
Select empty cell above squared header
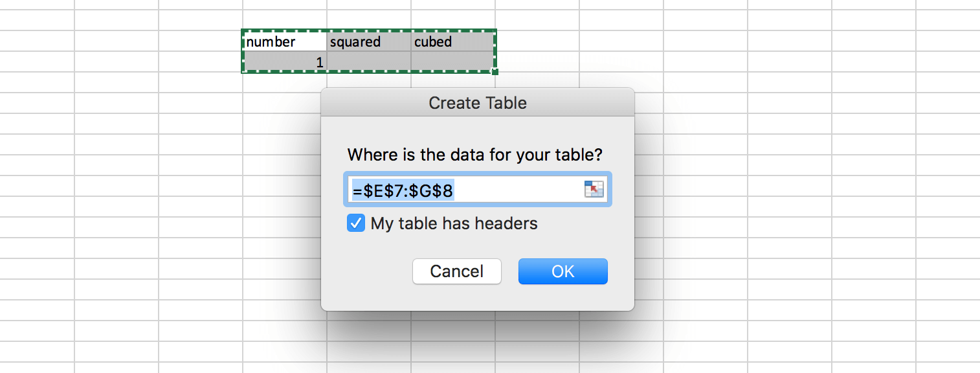click(369, 21)
